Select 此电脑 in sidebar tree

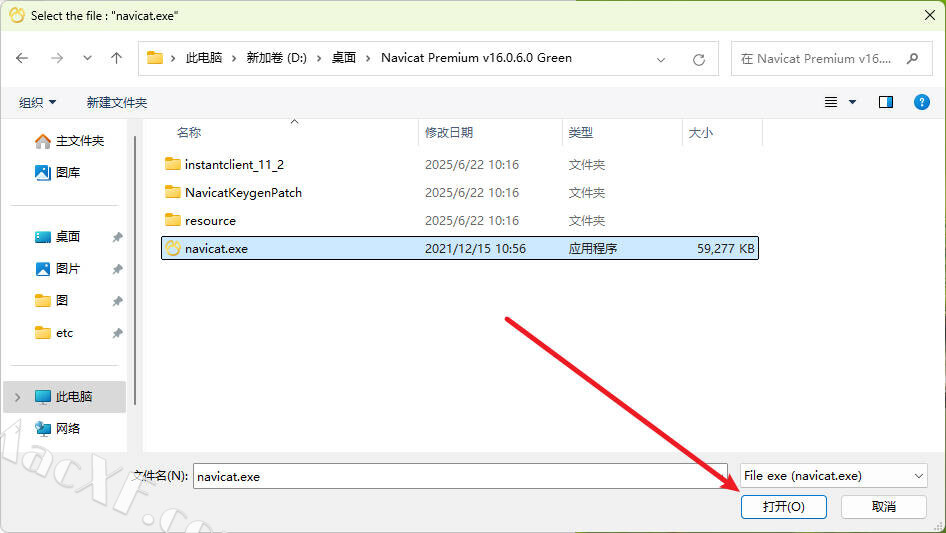tap(65, 397)
